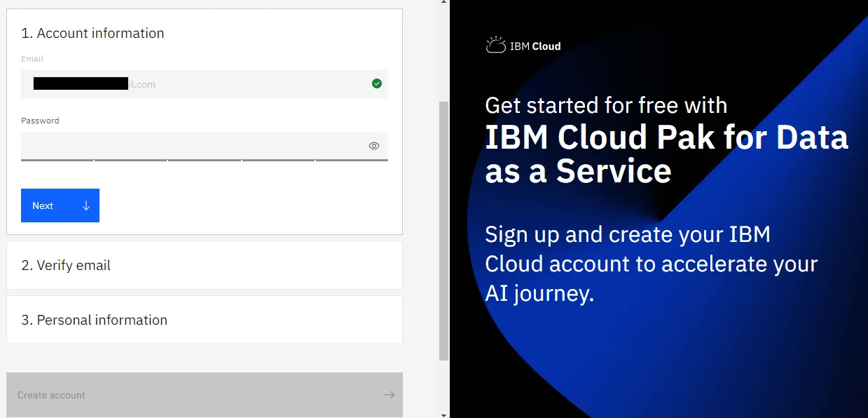Click the scrollbar up arrow
868x418 pixels.
(x=443, y=3)
